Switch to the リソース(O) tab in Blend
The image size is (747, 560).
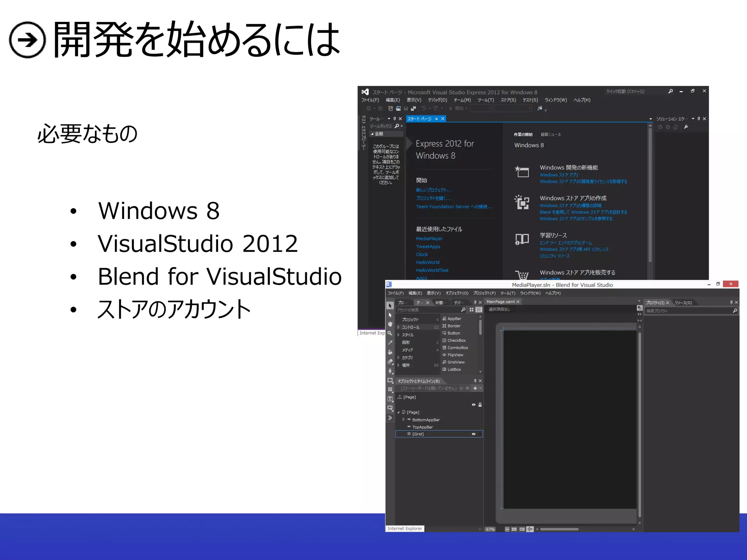pyautogui.click(x=683, y=303)
